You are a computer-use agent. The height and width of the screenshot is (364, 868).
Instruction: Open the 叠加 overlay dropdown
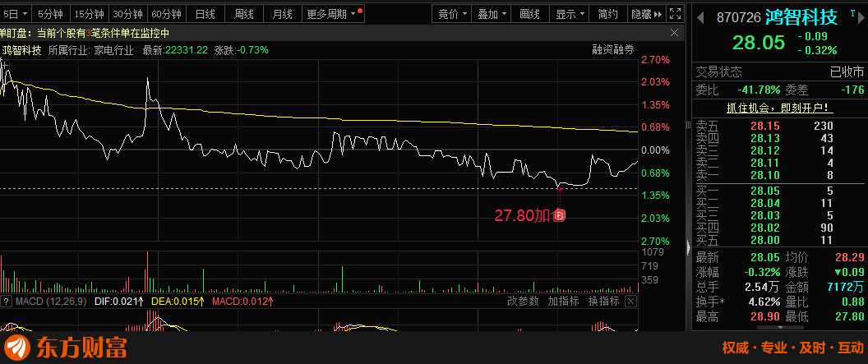tap(492, 15)
